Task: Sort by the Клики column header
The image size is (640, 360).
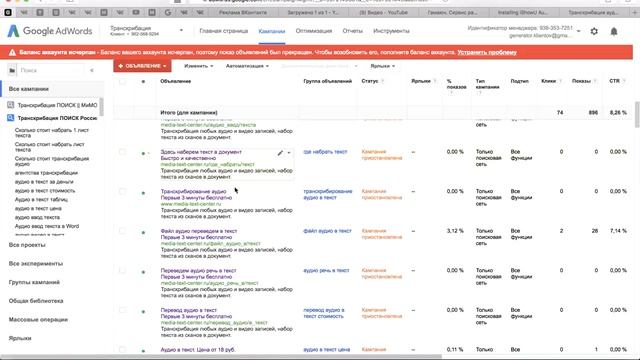Action: click(x=549, y=81)
